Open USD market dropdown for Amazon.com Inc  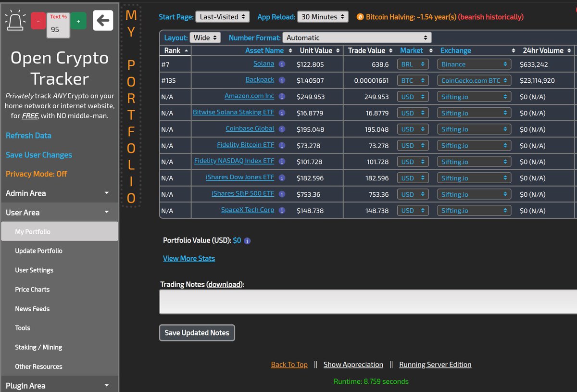click(413, 97)
